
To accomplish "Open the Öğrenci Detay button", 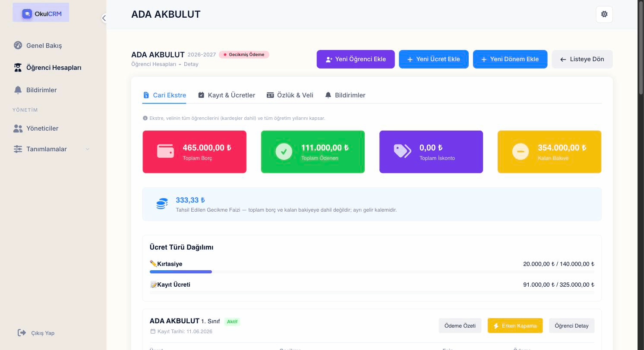I will (x=571, y=326).
